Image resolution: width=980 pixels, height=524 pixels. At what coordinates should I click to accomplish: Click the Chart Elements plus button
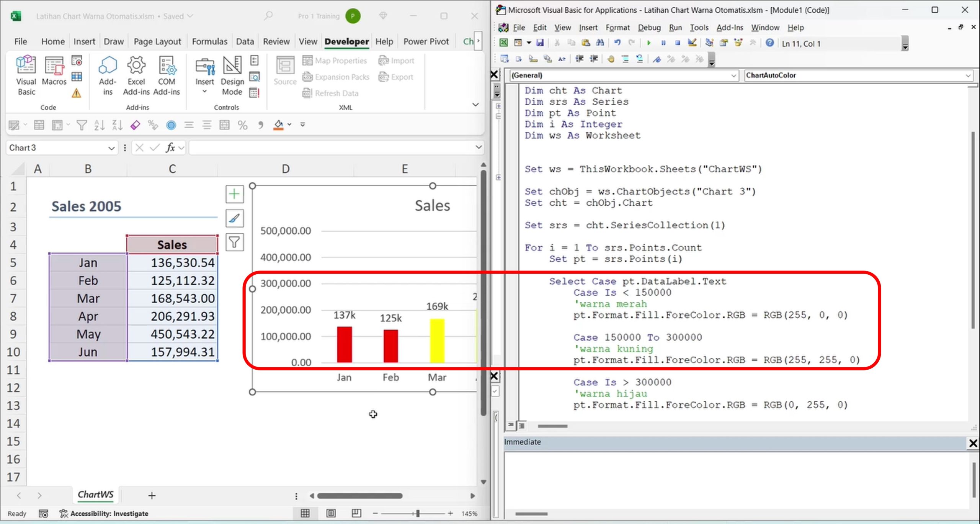click(234, 194)
